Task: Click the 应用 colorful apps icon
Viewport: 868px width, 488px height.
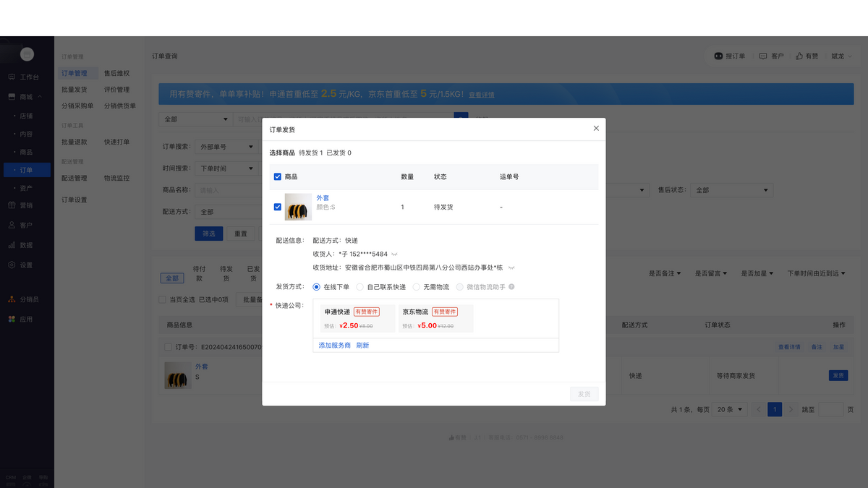Action: tap(12, 319)
